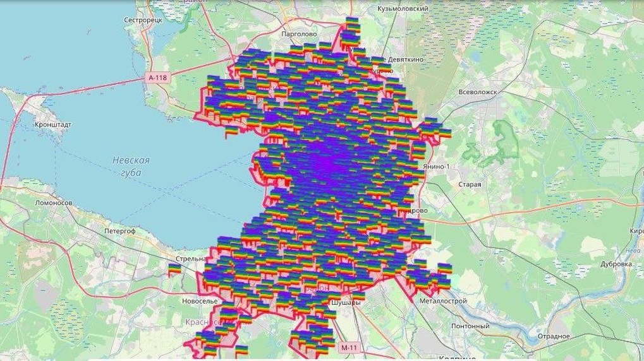
Task: Click the Отрадное label
Action: tap(554, 336)
